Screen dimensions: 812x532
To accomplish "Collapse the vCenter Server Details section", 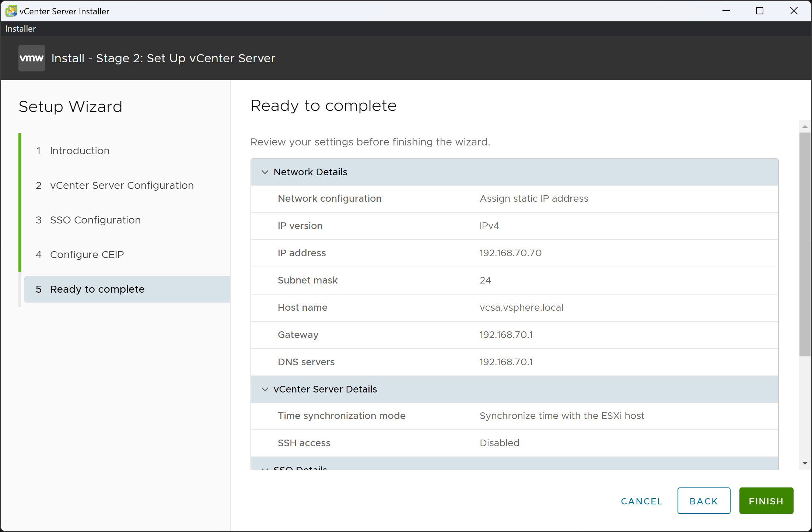I will [x=265, y=389].
